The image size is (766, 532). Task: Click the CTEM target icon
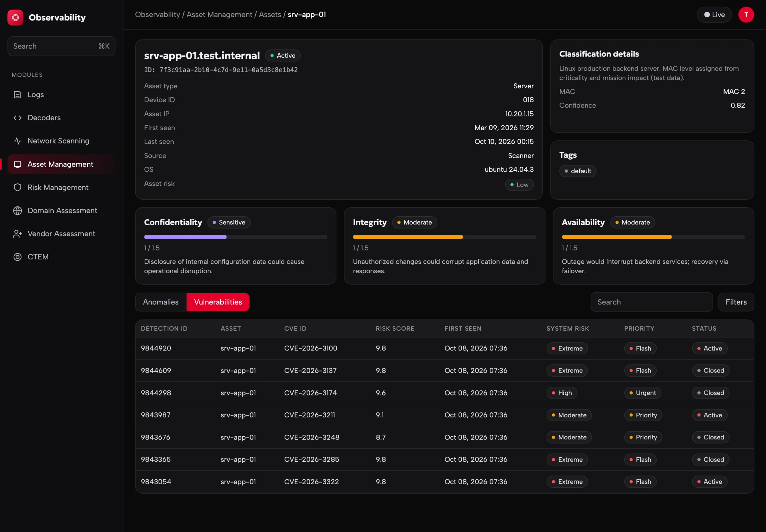coord(17,257)
